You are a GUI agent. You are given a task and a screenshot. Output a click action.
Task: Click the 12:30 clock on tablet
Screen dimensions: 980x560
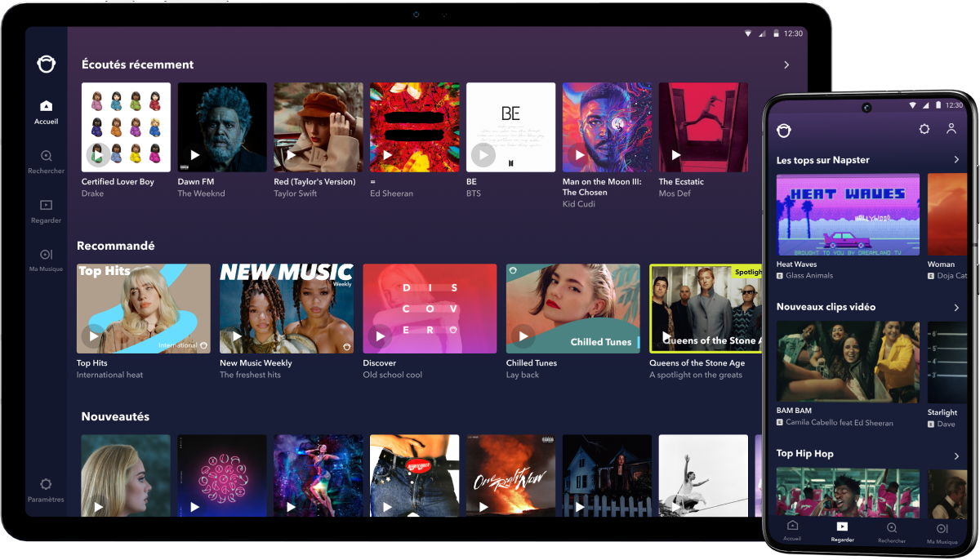click(793, 33)
